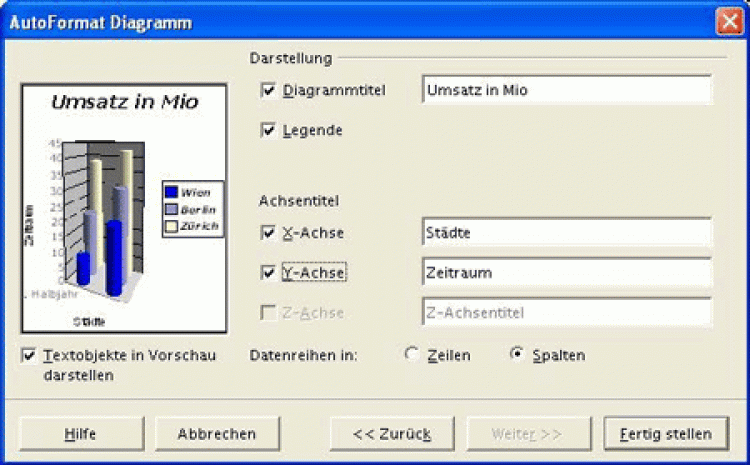Select the Zeilen radio button
Screen dimensions: 750x465
[411, 355]
